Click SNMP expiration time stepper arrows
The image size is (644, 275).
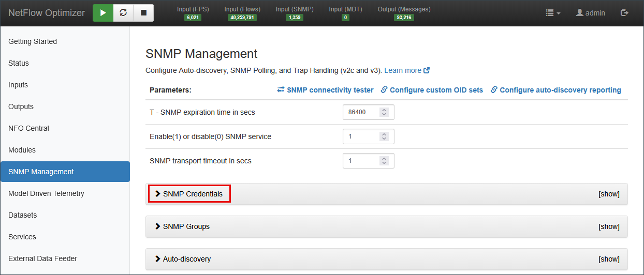pyautogui.click(x=384, y=112)
